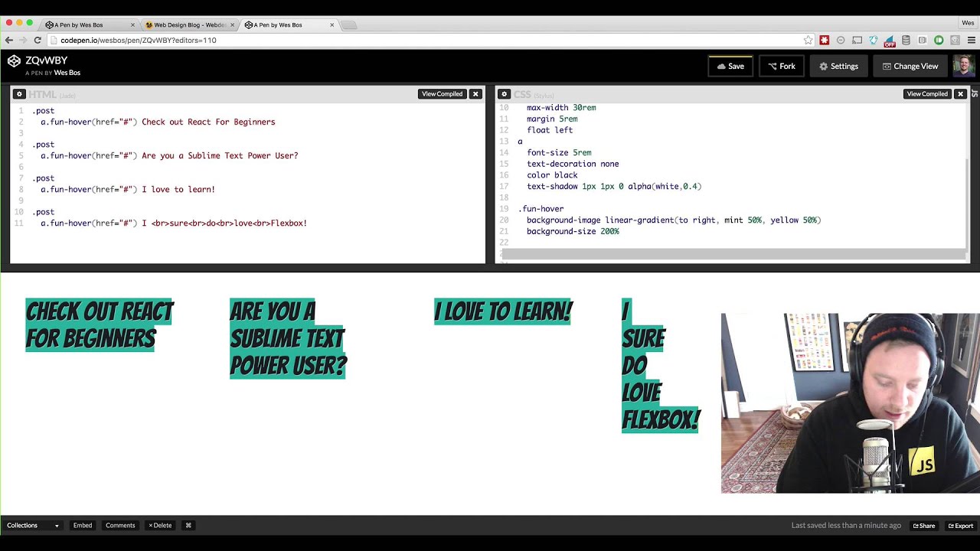Viewport: 980px width, 551px height.
Task: Click the I Love To Learn link
Action: 503,311
